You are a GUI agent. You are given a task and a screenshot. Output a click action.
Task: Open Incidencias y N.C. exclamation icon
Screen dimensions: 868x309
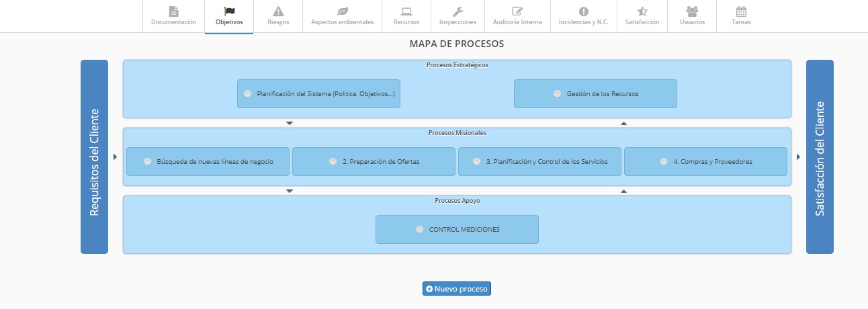tap(583, 11)
